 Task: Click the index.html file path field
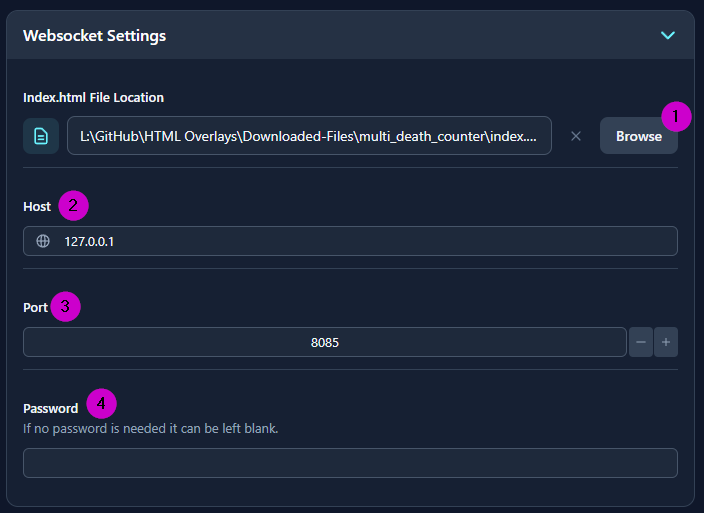pos(309,136)
